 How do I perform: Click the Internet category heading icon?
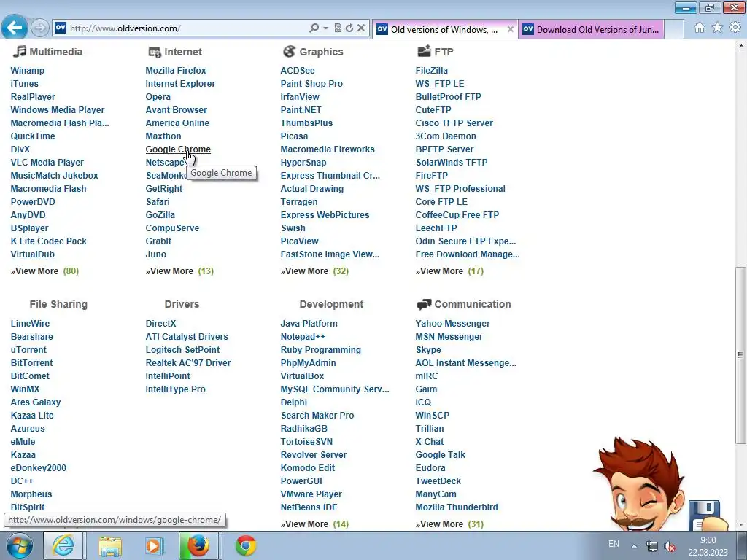[155, 52]
